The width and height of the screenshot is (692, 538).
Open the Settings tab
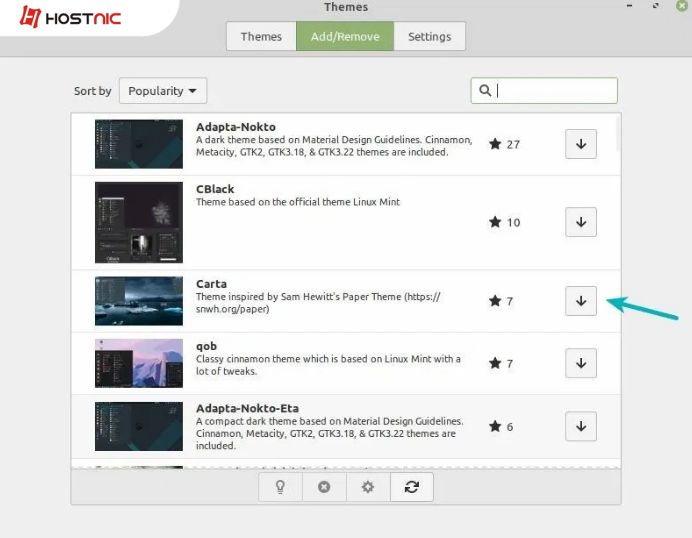click(x=429, y=36)
